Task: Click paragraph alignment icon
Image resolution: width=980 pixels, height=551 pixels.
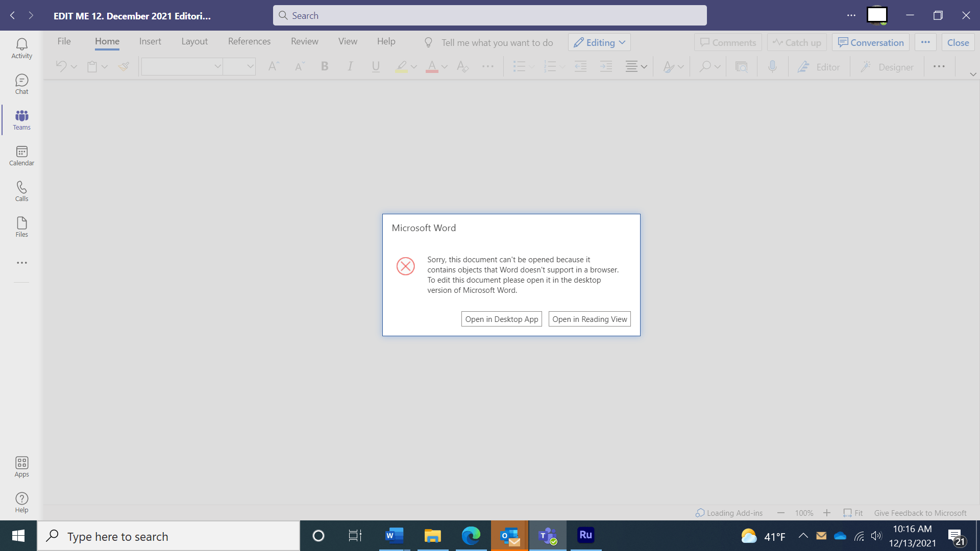Action: [631, 66]
